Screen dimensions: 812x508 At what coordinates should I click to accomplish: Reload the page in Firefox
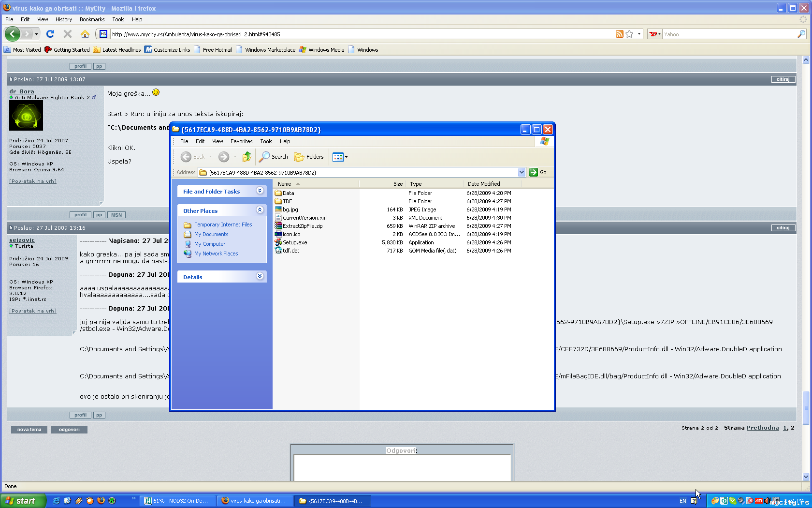click(x=50, y=34)
